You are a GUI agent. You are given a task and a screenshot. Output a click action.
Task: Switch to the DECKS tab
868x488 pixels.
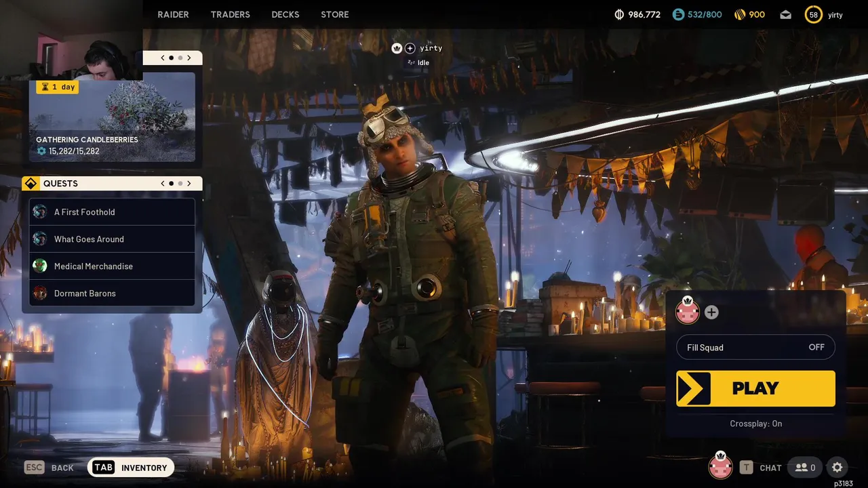pos(285,14)
